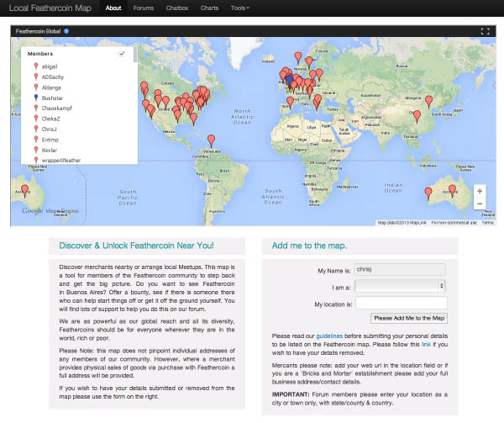Click the northernmost marker over Norway

[298, 58]
